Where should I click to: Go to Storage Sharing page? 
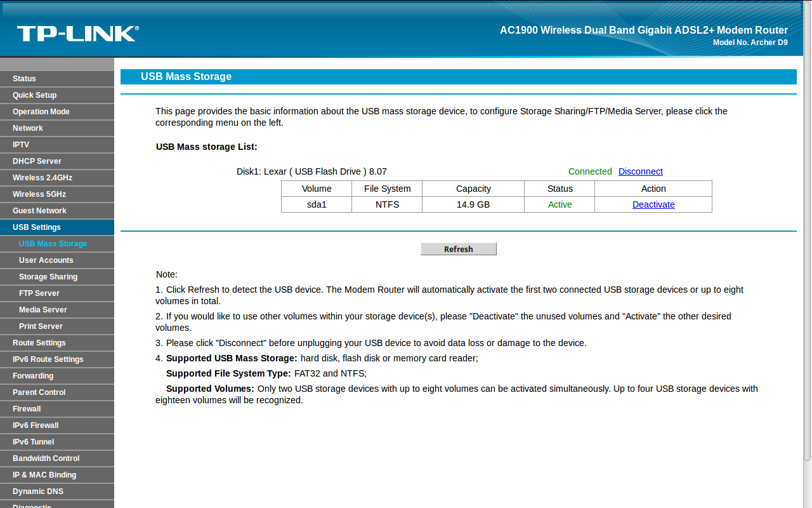[48, 277]
